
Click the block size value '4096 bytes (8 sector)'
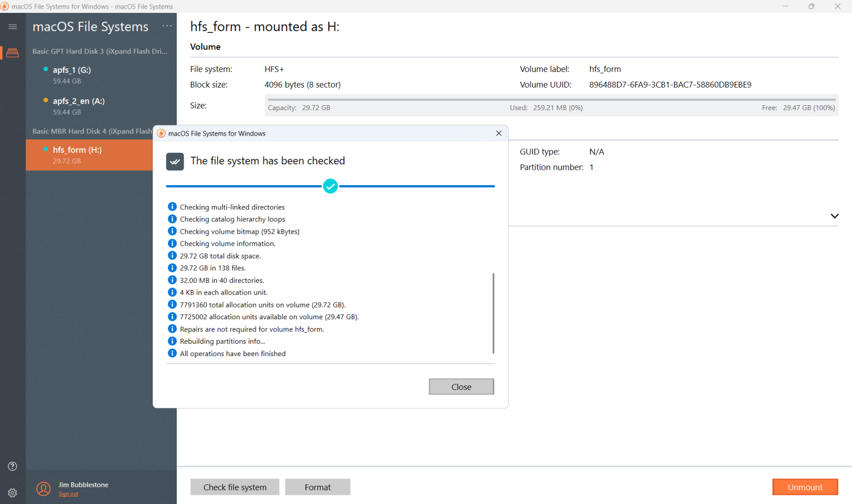point(303,84)
